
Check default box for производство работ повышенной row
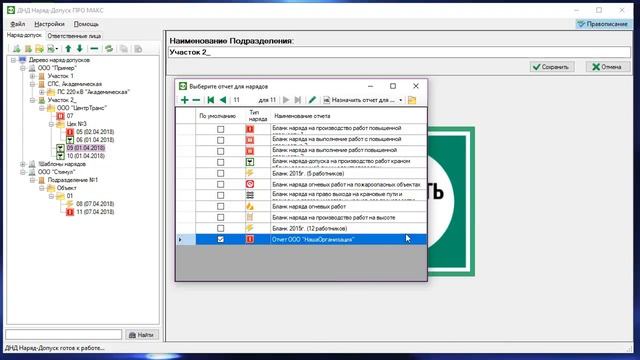220,129
